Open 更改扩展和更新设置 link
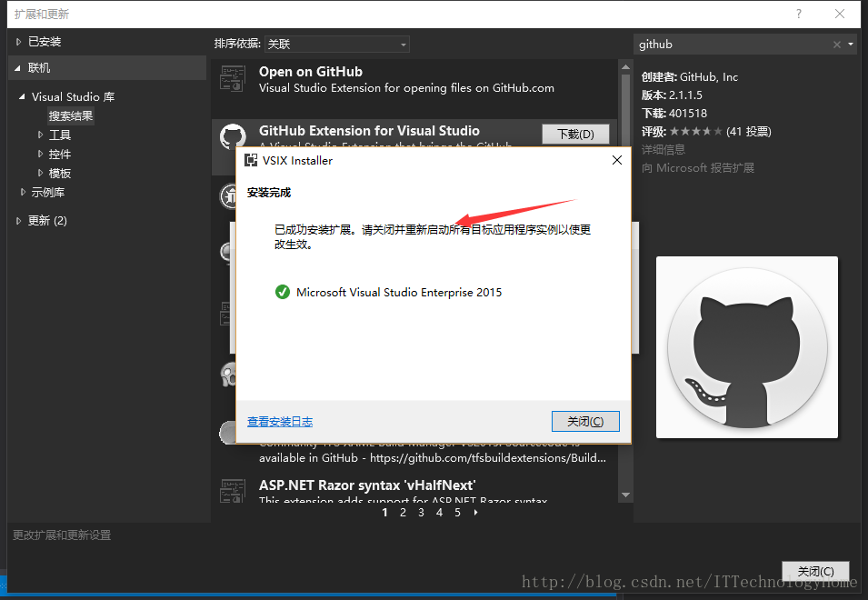 62,535
